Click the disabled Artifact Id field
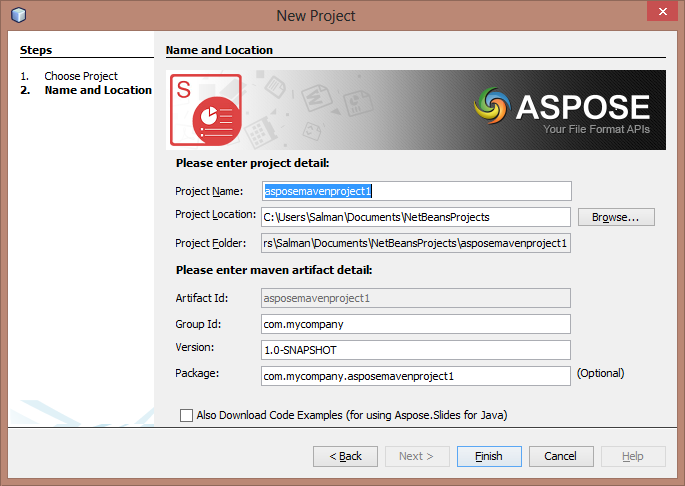685x486 pixels. click(x=416, y=298)
